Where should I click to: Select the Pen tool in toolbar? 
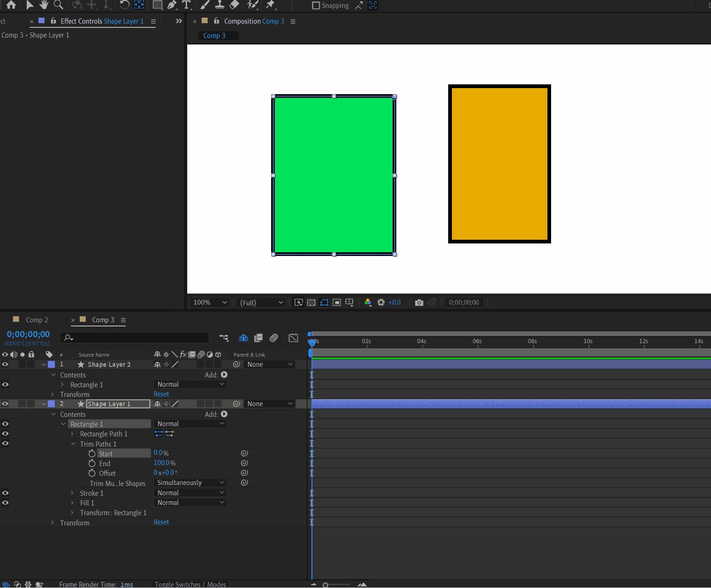pyautogui.click(x=172, y=5)
